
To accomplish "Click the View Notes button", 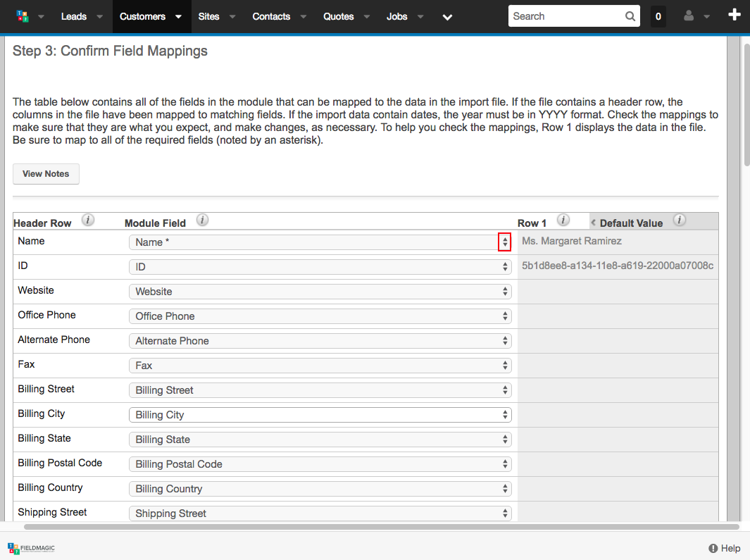I will [46, 174].
